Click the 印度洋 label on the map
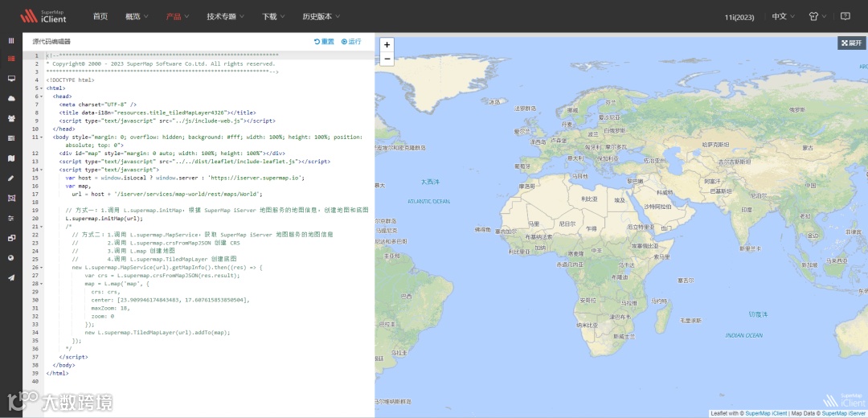The width and height of the screenshot is (868, 418). click(x=758, y=314)
